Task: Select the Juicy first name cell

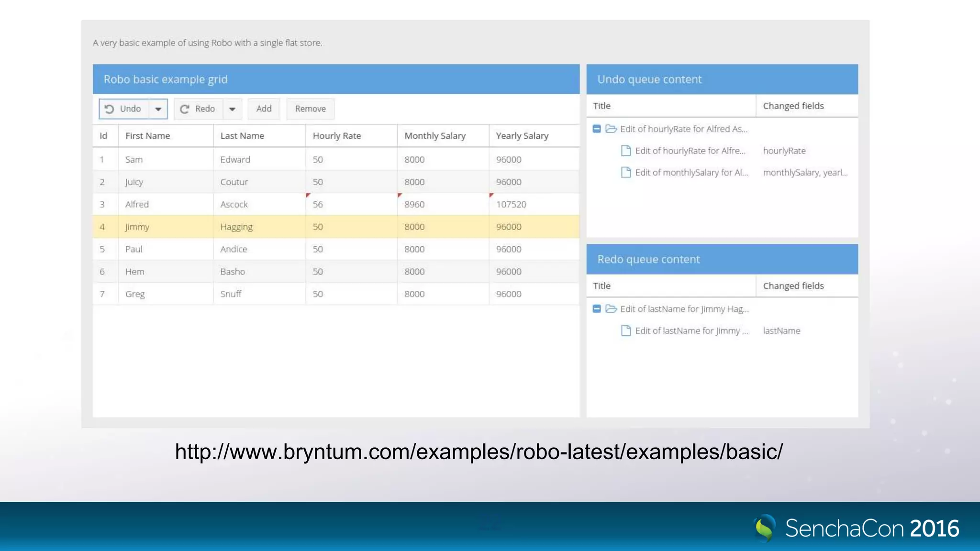Action: (x=166, y=182)
